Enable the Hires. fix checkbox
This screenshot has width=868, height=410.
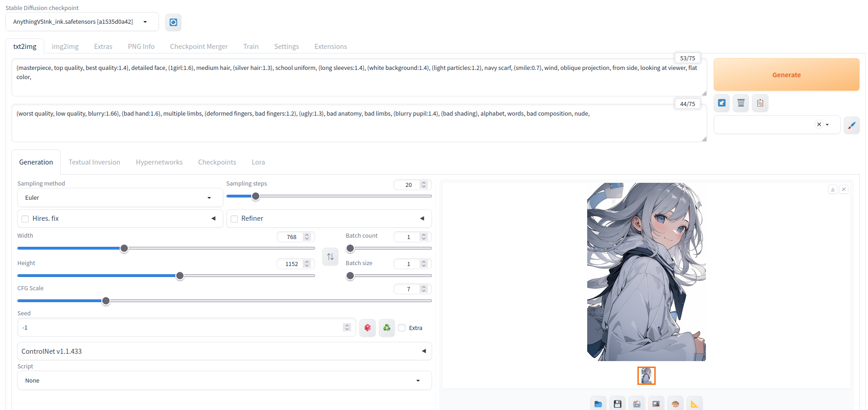(x=26, y=219)
